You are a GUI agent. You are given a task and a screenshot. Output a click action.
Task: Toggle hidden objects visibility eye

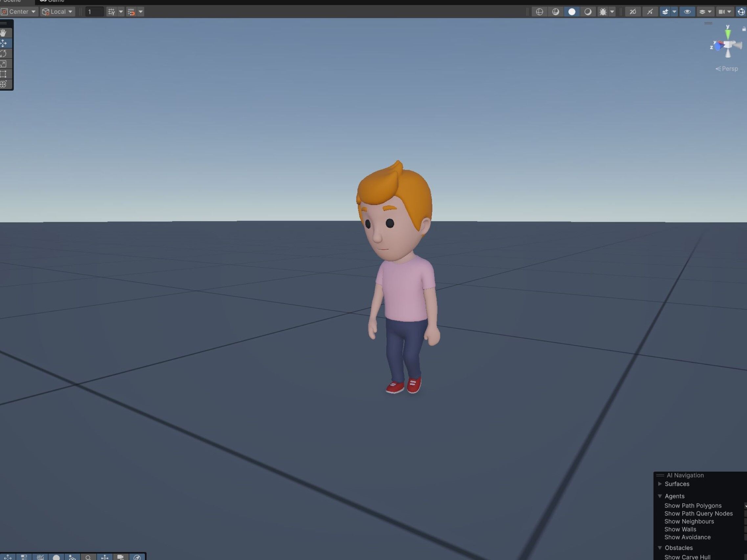[687, 12]
